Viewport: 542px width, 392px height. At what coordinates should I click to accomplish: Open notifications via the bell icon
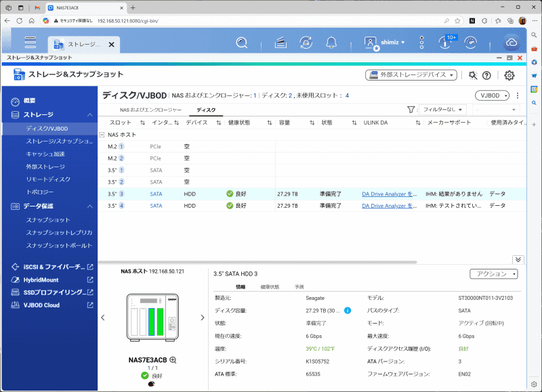point(331,42)
